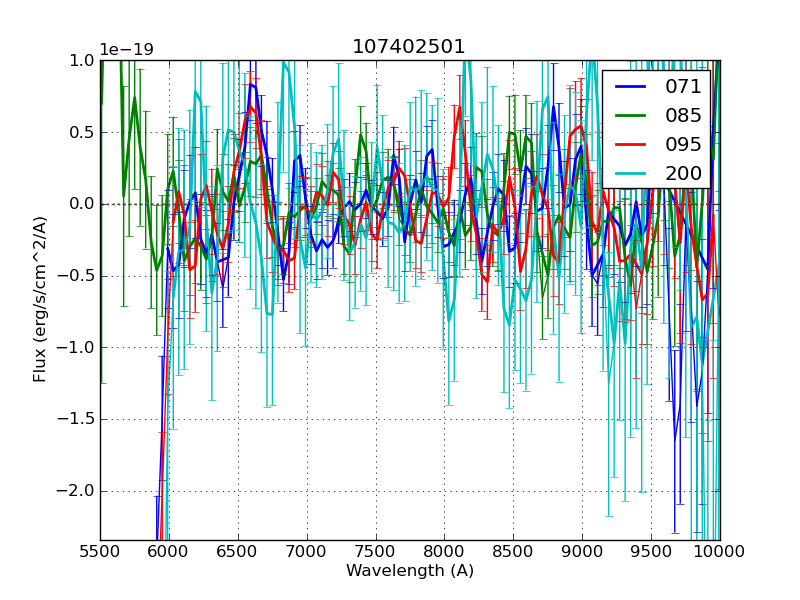Click the 0.0 y-axis tick label
800x600 pixels.
[x=80, y=204]
